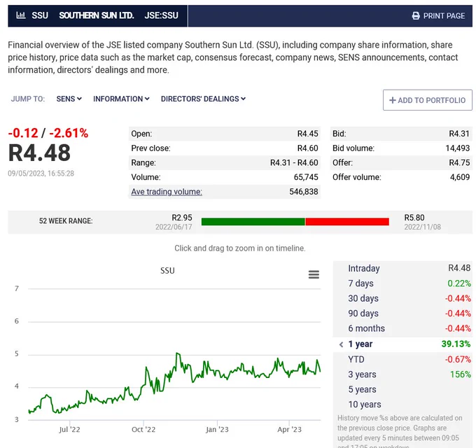Select the 6 months chart period
This screenshot has height=448, width=476.
(x=366, y=328)
